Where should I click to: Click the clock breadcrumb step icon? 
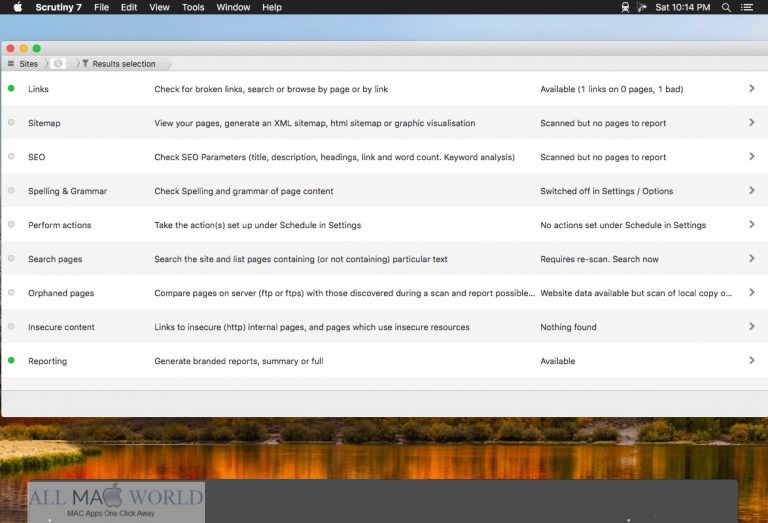tap(58, 64)
